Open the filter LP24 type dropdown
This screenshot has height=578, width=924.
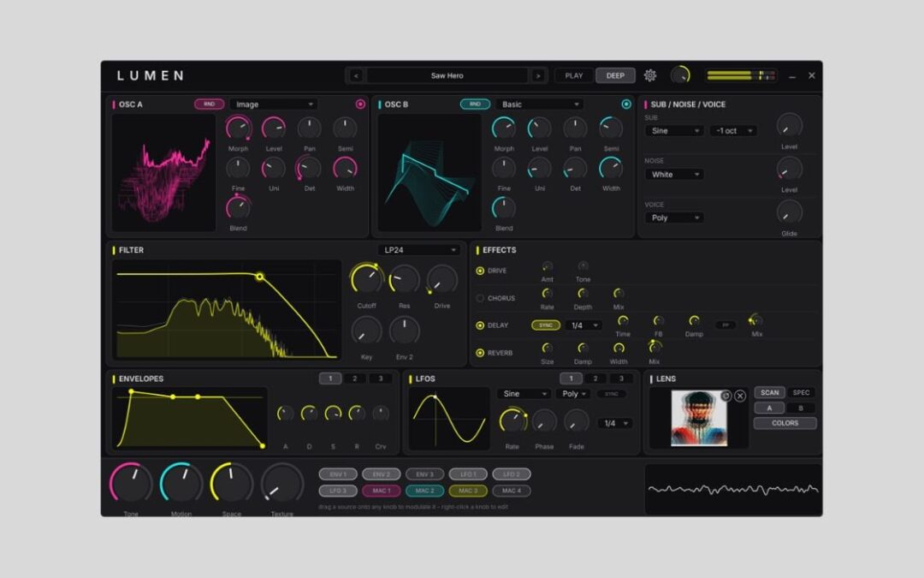(x=418, y=250)
